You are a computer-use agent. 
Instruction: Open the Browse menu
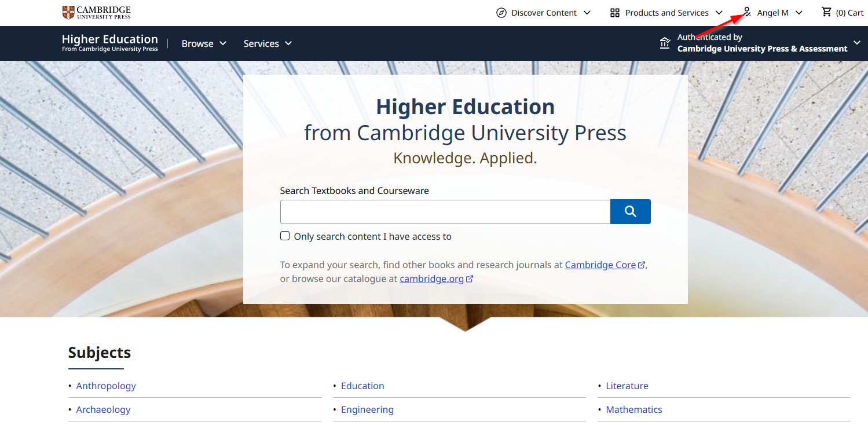[204, 43]
